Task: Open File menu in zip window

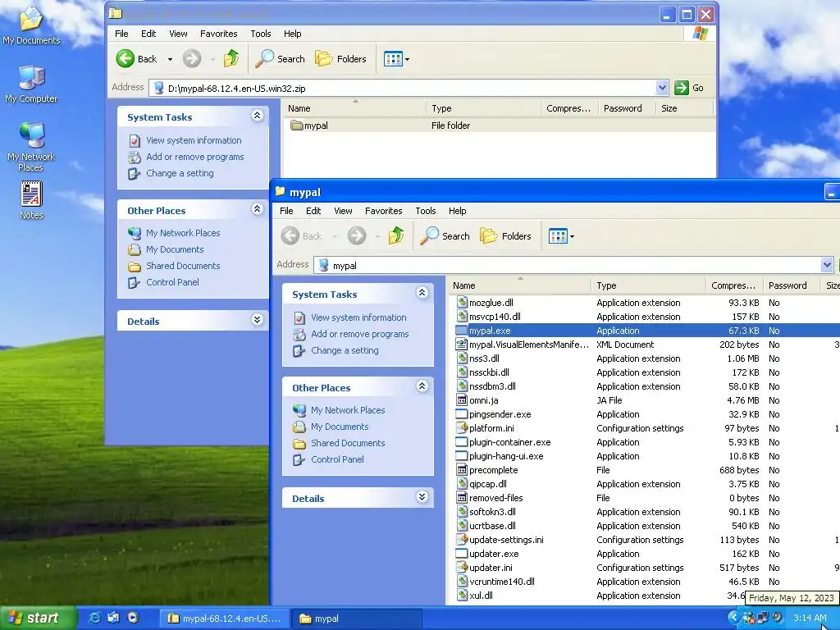Action: click(121, 33)
